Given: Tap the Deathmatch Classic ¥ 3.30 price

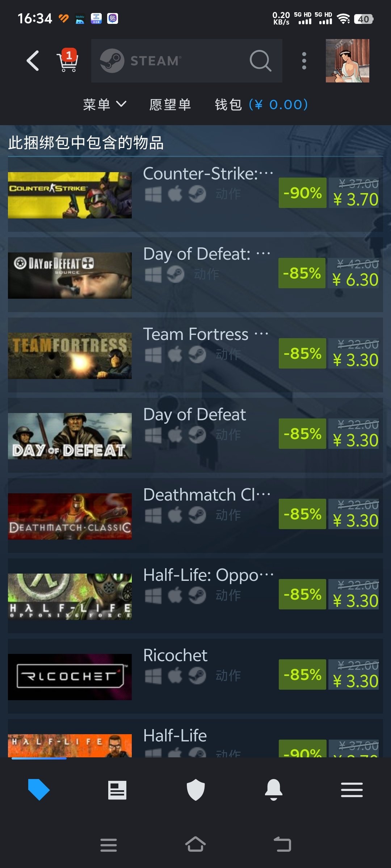Looking at the screenshot, I should pyautogui.click(x=355, y=520).
